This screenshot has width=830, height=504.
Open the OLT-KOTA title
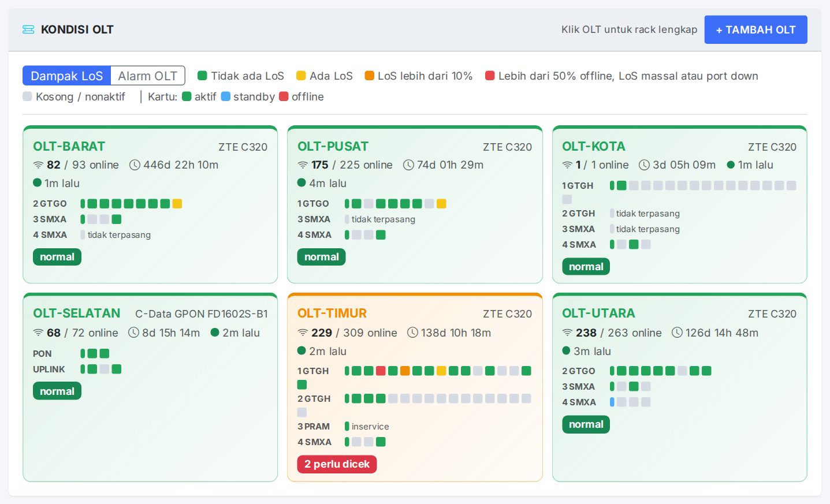click(x=593, y=147)
